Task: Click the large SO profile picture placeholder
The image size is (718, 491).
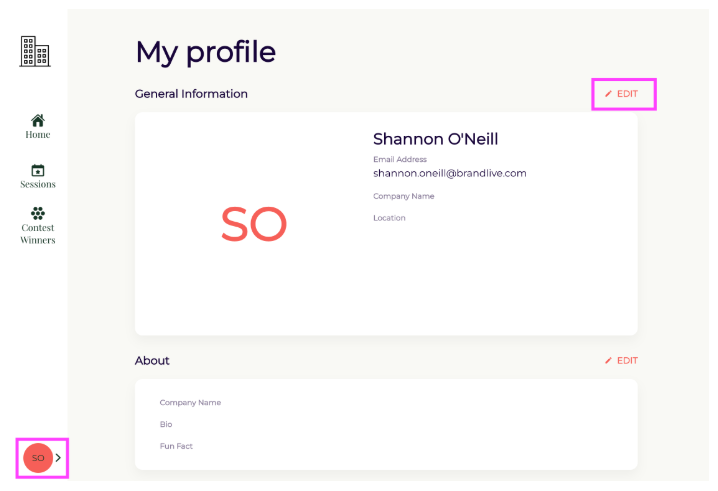Action: (254, 224)
